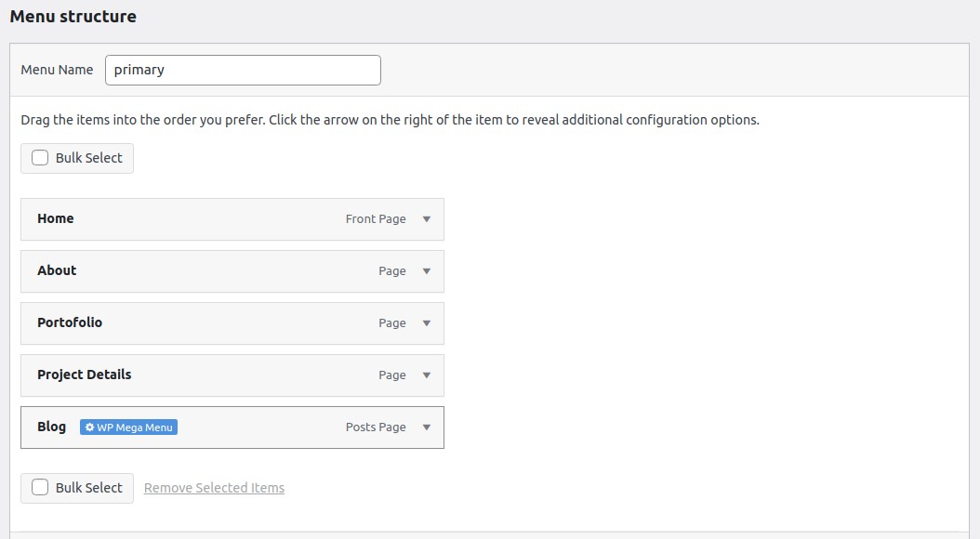
Task: Select the Project Details item title
Action: pyautogui.click(x=85, y=375)
